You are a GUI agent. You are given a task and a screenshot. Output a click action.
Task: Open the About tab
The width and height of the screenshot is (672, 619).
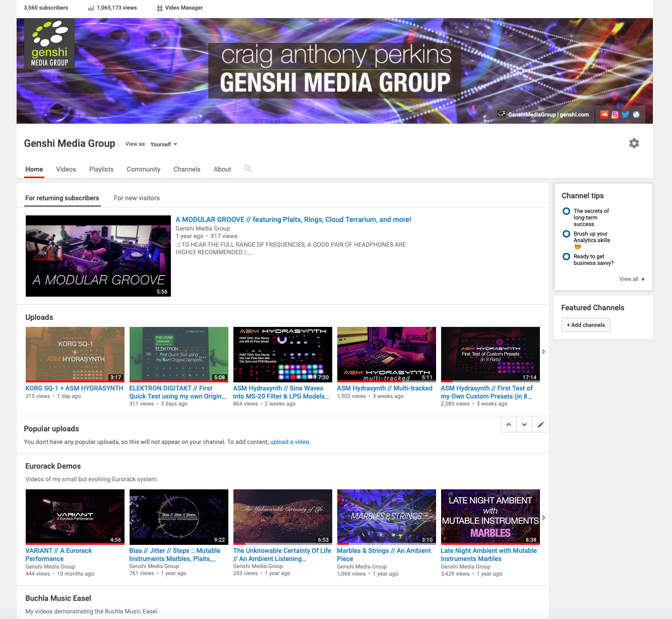(222, 170)
